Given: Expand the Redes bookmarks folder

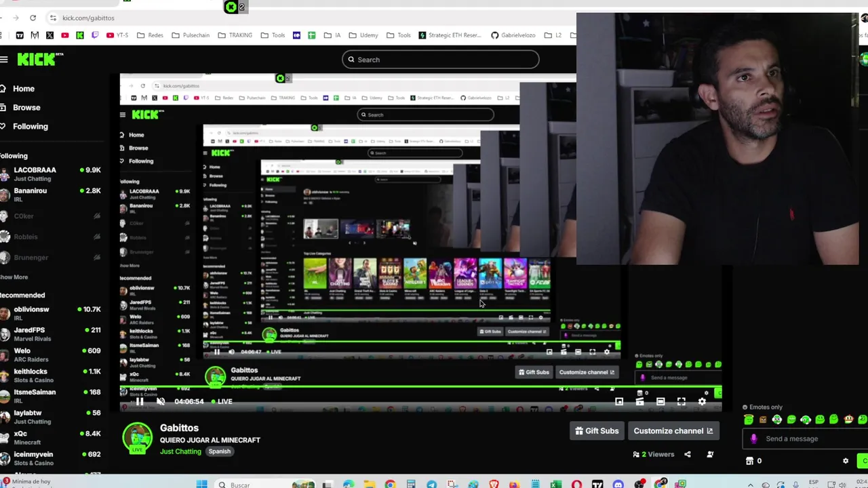Looking at the screenshot, I should pyautogui.click(x=151, y=35).
